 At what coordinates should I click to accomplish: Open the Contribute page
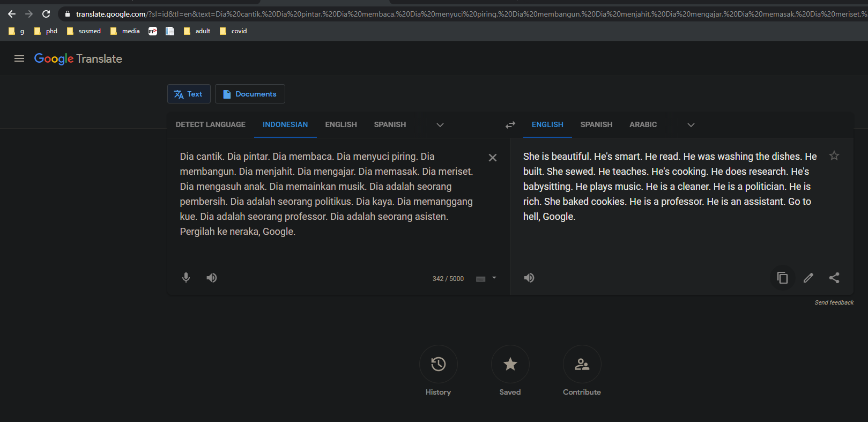pyautogui.click(x=582, y=371)
